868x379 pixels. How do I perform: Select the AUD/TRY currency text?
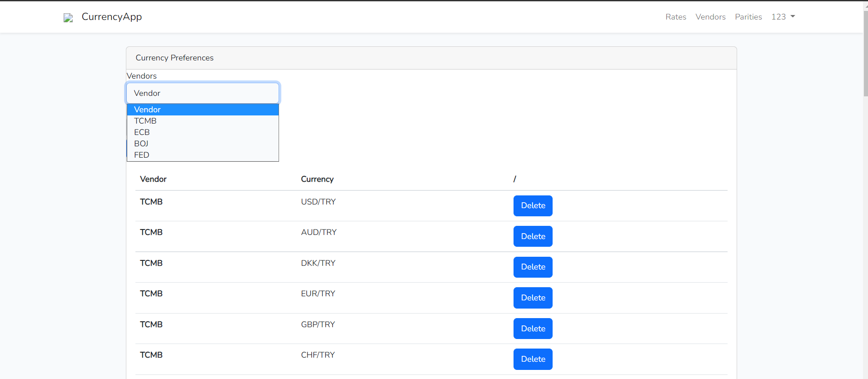pos(319,232)
